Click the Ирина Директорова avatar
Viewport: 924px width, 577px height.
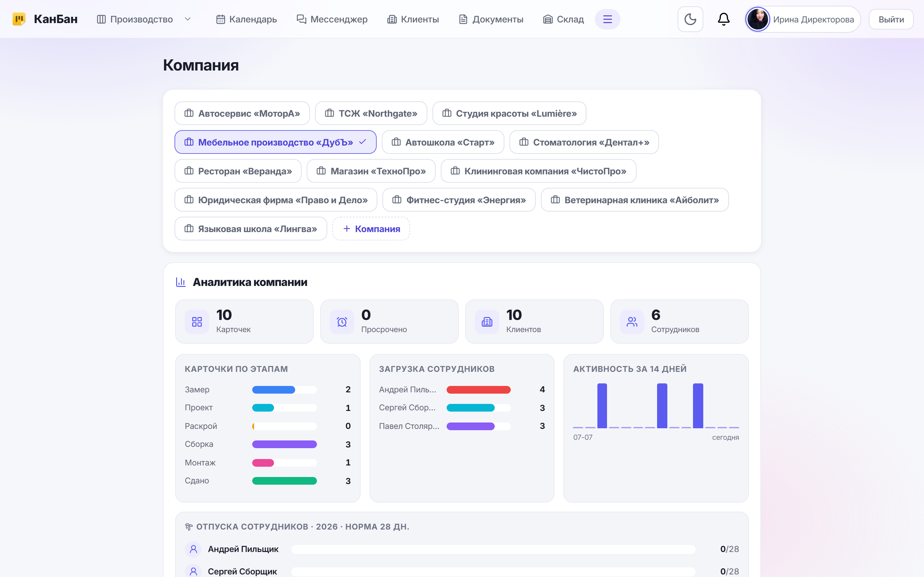[758, 19]
